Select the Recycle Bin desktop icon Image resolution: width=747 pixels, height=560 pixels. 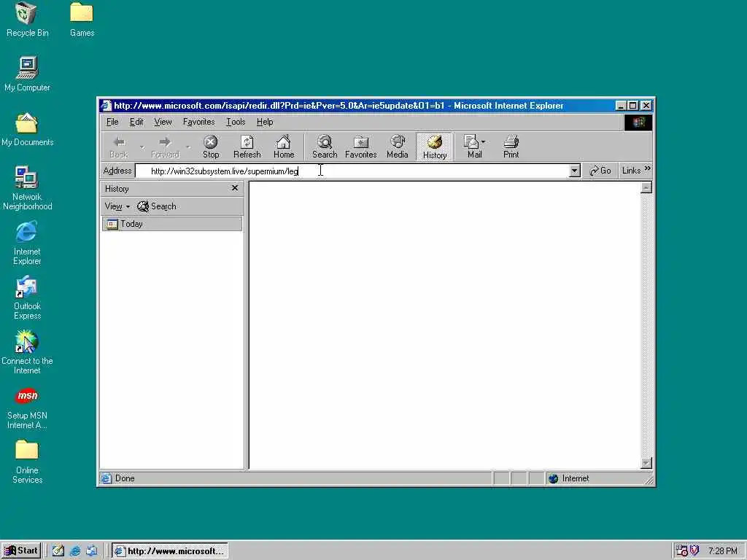[x=27, y=20]
